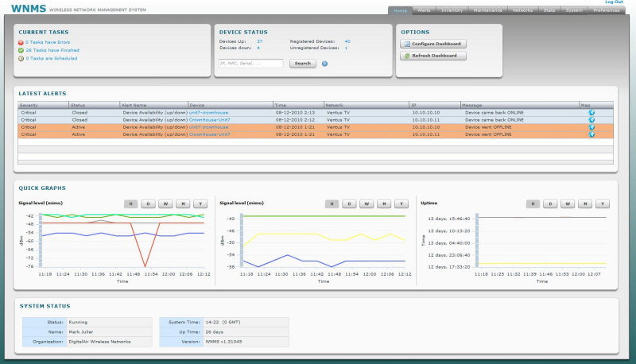Click the IP, MAC, Serial search field

click(250, 64)
